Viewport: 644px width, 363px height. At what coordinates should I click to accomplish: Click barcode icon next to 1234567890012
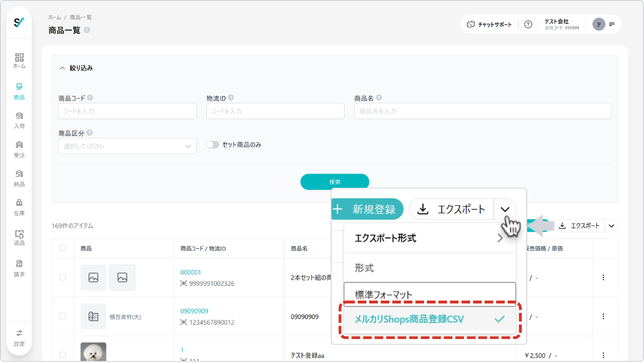[x=184, y=323]
